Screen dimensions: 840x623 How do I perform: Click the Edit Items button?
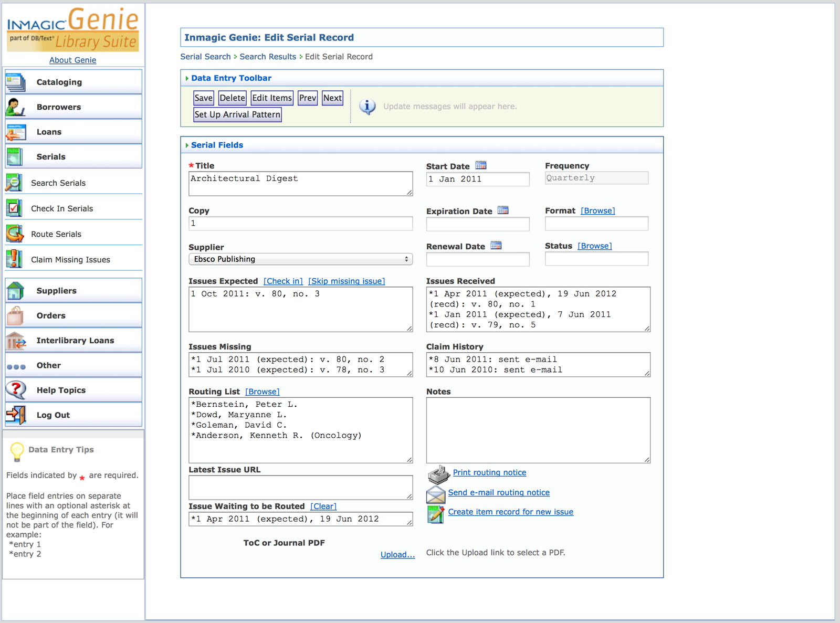[272, 98]
